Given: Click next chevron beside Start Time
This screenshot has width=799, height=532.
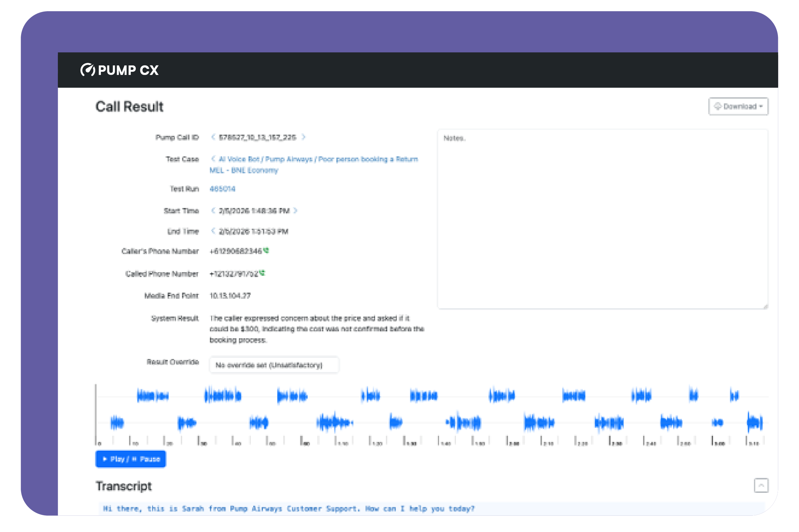Looking at the screenshot, I should click(295, 211).
